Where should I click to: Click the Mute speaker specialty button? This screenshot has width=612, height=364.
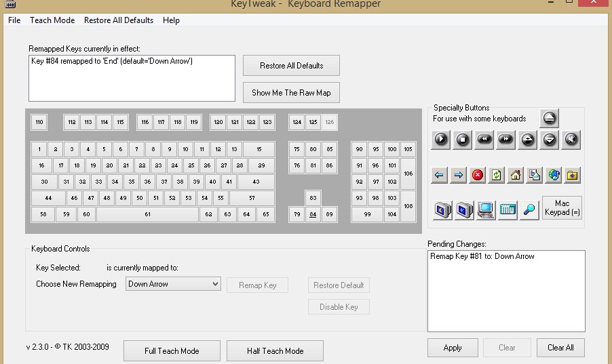[x=571, y=140]
